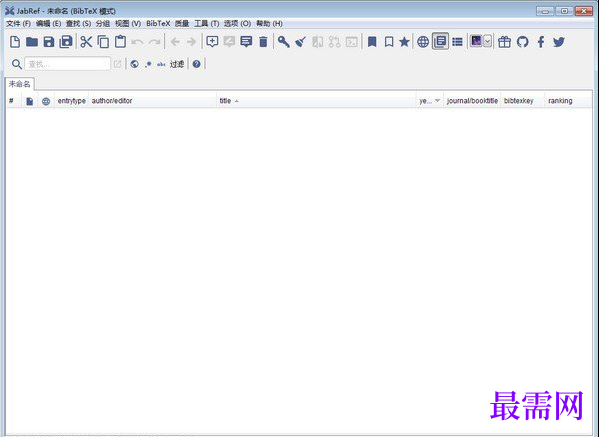The width and height of the screenshot is (602, 437).
Task: Toggle the entry preview panel icon
Action: point(440,41)
